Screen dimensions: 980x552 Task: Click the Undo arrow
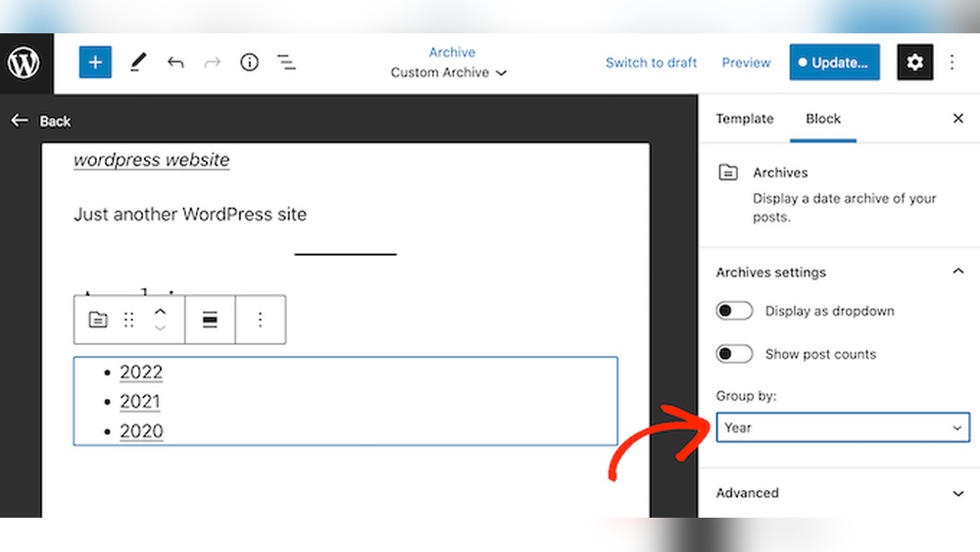coord(175,62)
